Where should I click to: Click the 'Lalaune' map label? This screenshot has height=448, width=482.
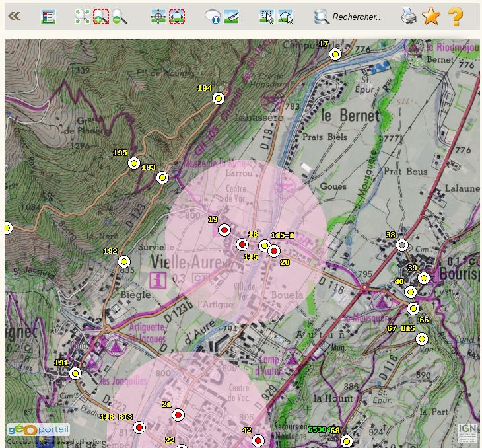[462, 188]
